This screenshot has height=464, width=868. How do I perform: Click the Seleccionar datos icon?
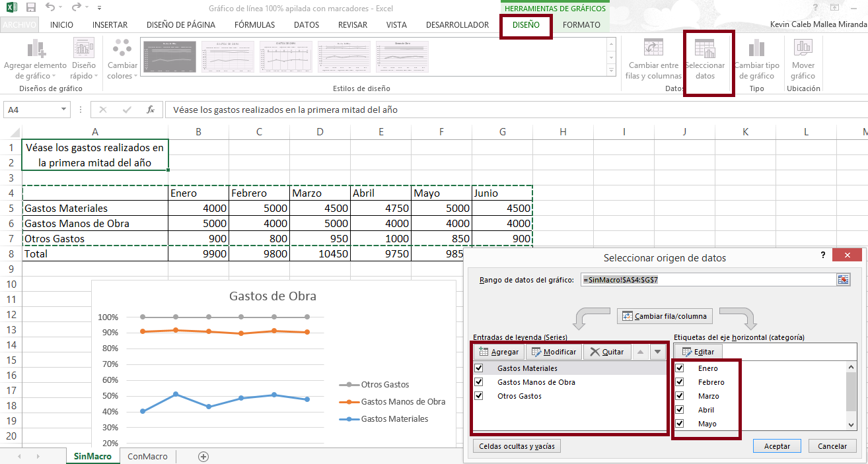705,50
